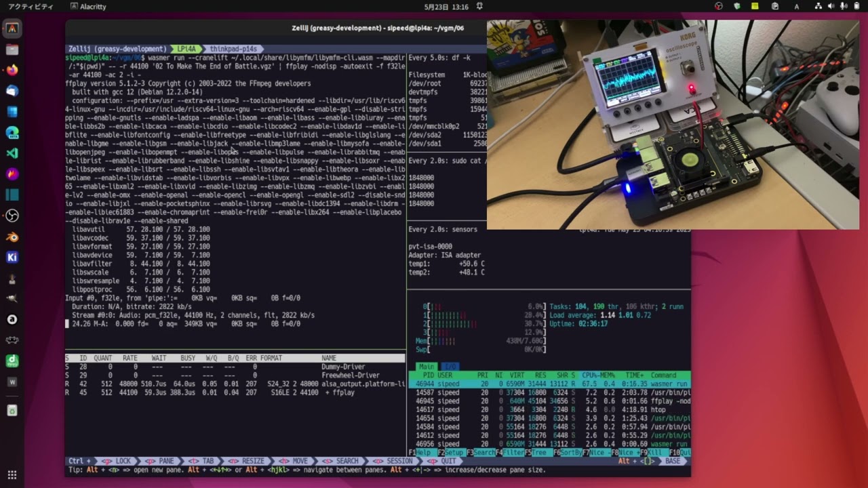Open the Files manager dock icon
Viewport: 868px width, 488px height.
(x=12, y=49)
